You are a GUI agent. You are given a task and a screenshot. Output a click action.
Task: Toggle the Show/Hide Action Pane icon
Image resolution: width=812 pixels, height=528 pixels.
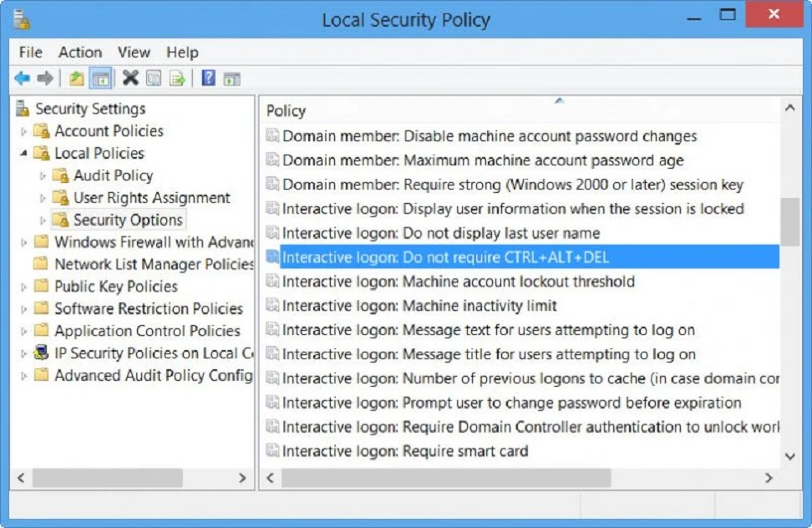point(231,79)
